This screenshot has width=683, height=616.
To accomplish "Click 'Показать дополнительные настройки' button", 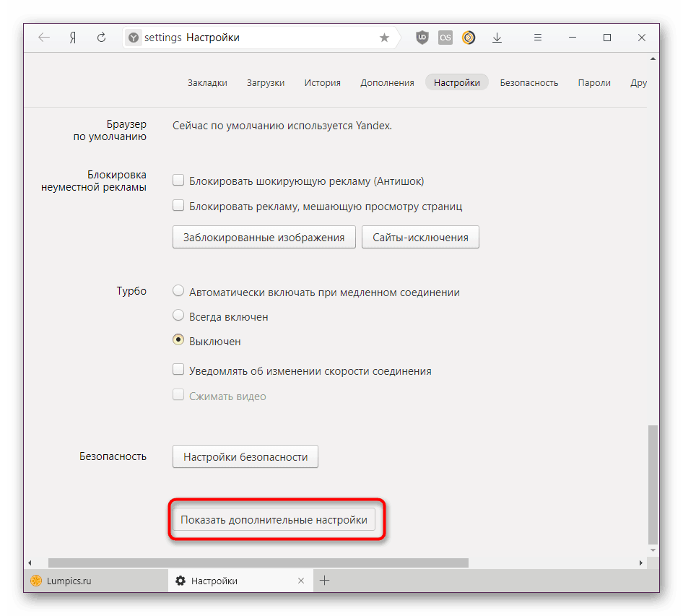I will click(274, 519).
